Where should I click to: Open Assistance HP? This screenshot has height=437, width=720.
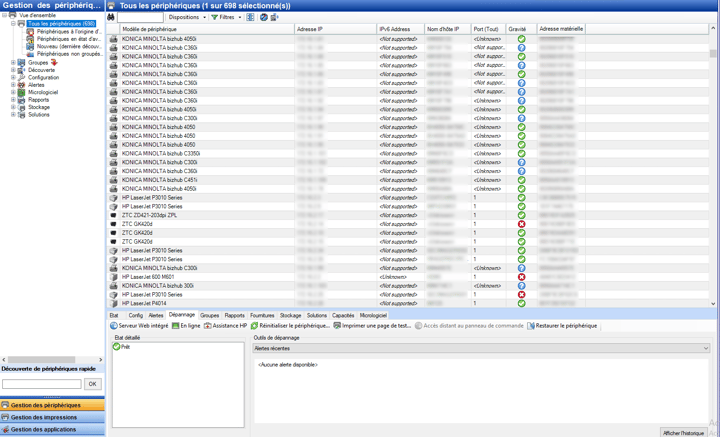point(225,326)
